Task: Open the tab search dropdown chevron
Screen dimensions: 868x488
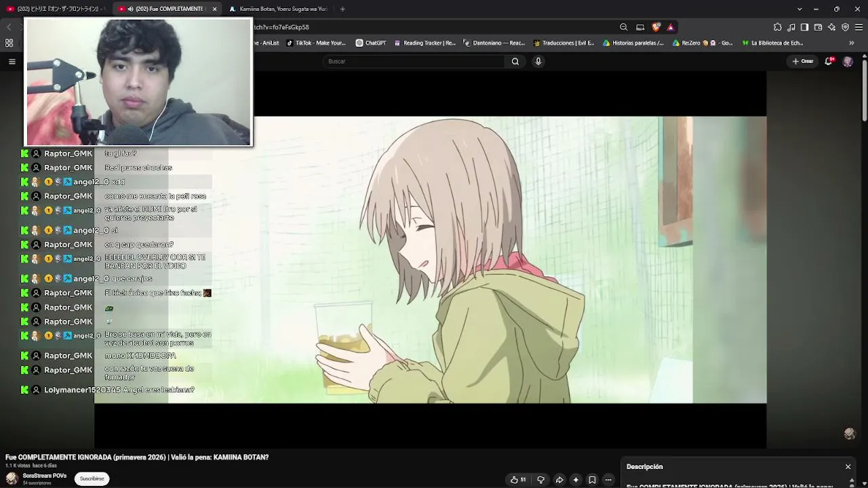Action: coord(800,9)
